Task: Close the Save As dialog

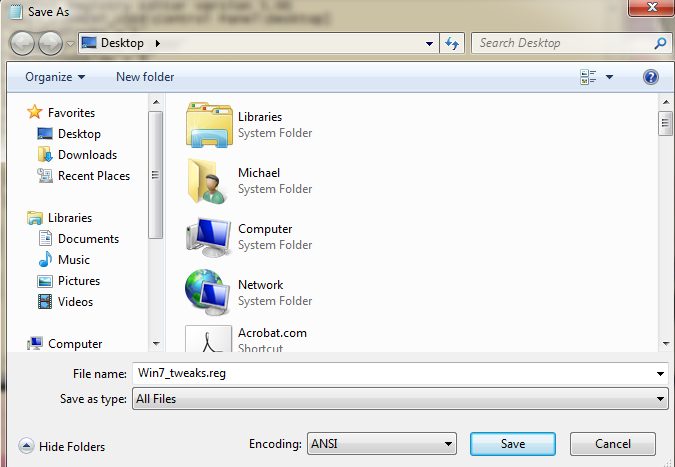Action: [x=652, y=8]
